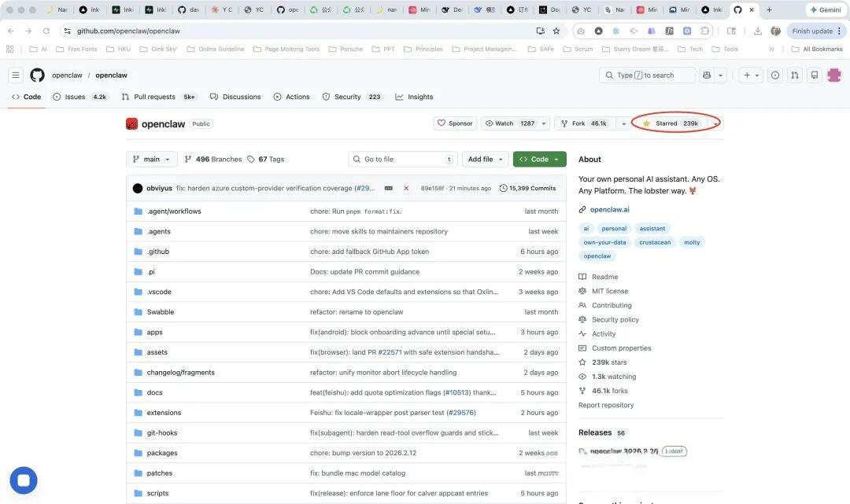Open the notifications inbox icon
850x504 pixels.
815,75
